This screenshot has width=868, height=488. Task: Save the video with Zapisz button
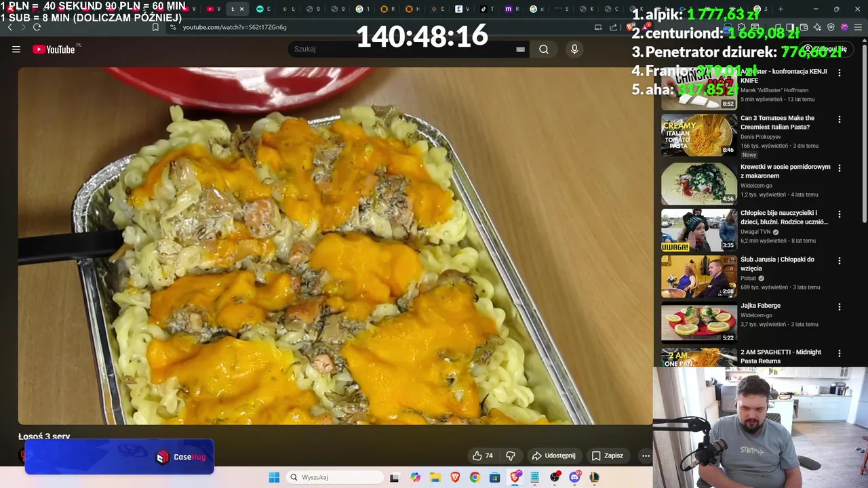coord(608,455)
